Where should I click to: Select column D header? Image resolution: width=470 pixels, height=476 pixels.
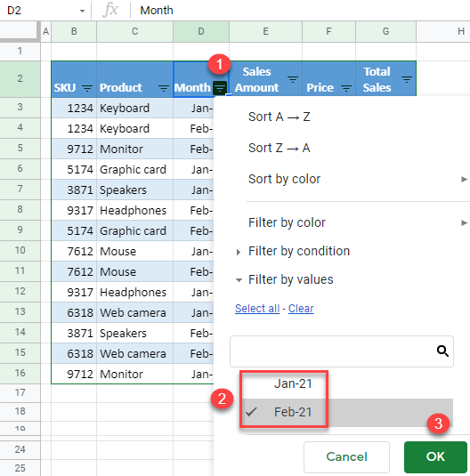[201, 31]
